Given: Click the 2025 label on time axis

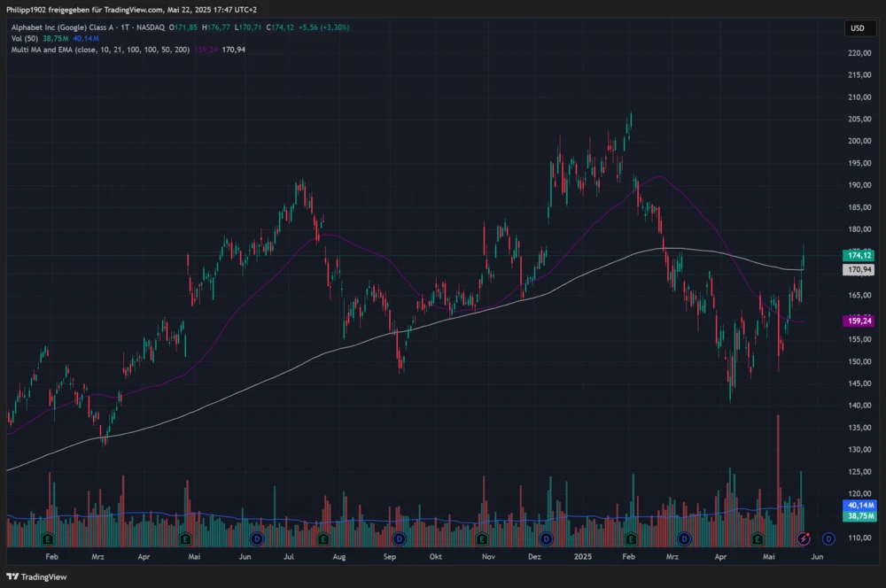Looking at the screenshot, I should (x=582, y=558).
